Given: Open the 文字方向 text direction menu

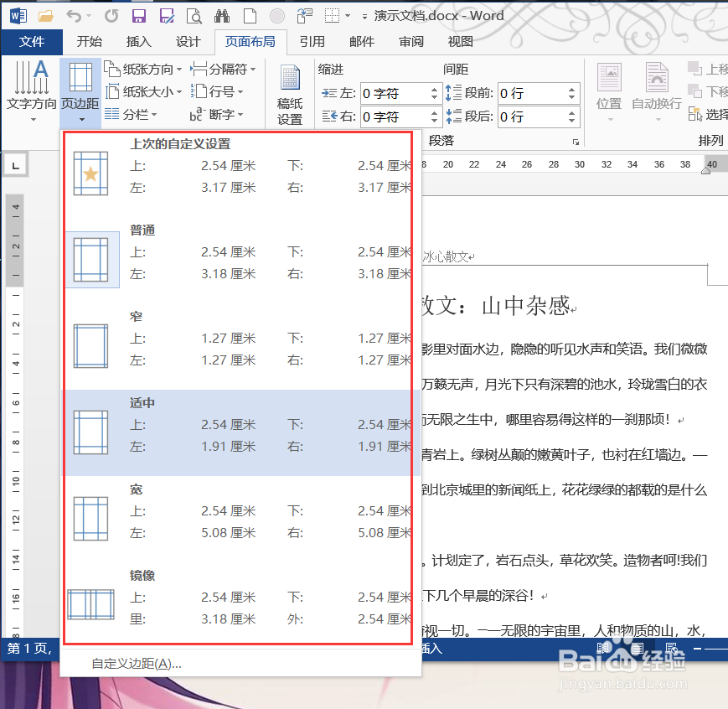Looking at the screenshot, I should [x=31, y=91].
